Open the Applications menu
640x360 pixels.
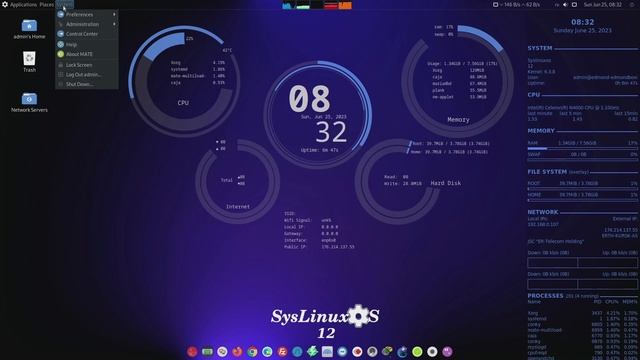[23, 4]
